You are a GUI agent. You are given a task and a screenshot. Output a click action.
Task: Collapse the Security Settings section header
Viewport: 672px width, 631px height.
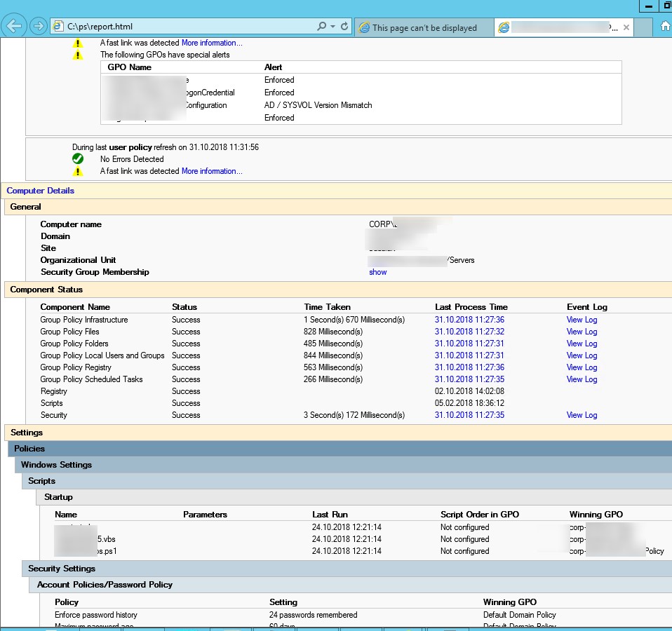pyautogui.click(x=62, y=569)
